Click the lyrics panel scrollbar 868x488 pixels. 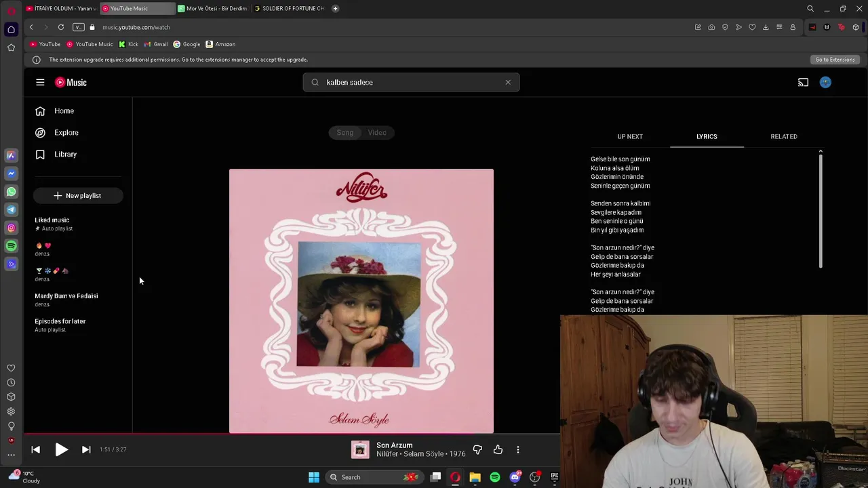821,210
